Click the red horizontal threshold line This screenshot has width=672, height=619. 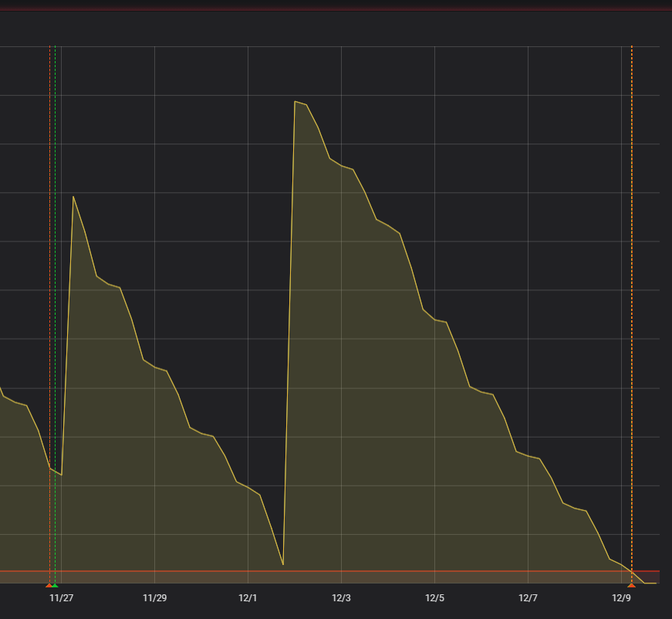(x=332, y=571)
